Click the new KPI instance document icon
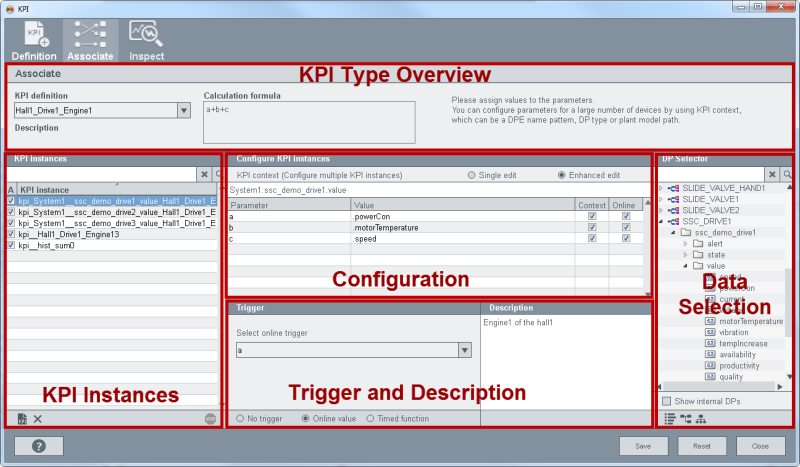Viewport: 800px width, 467px height. 21,419
